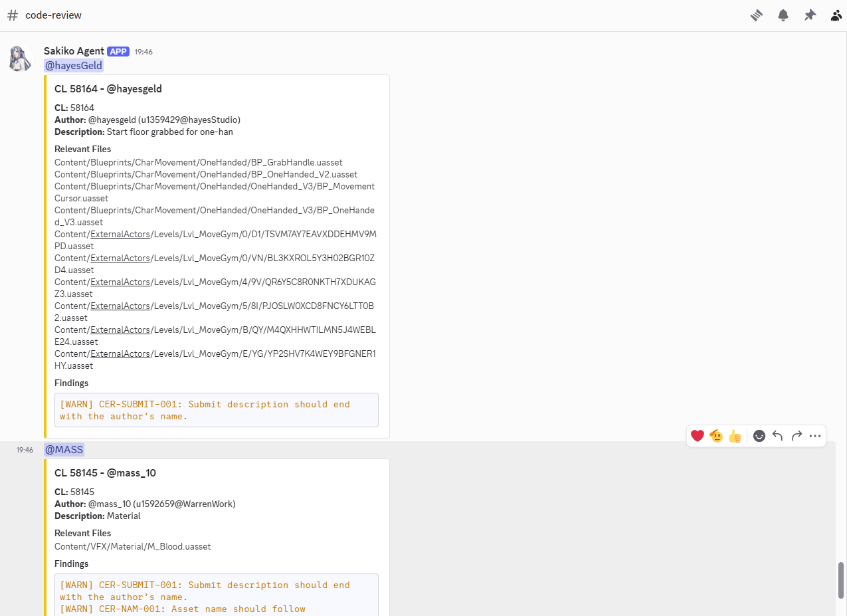This screenshot has width=847, height=616.
Task: Select the BP_OneHanded_V2.uasset file path
Action: click(x=206, y=174)
